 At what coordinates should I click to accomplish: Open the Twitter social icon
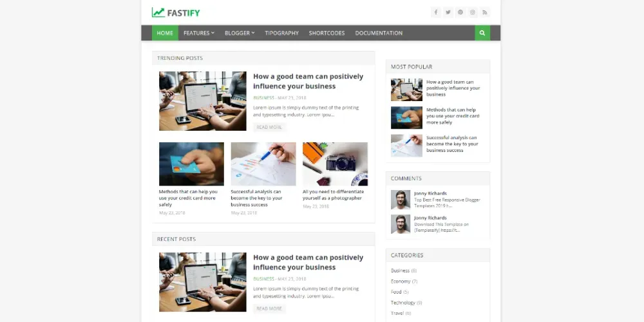coord(448,12)
